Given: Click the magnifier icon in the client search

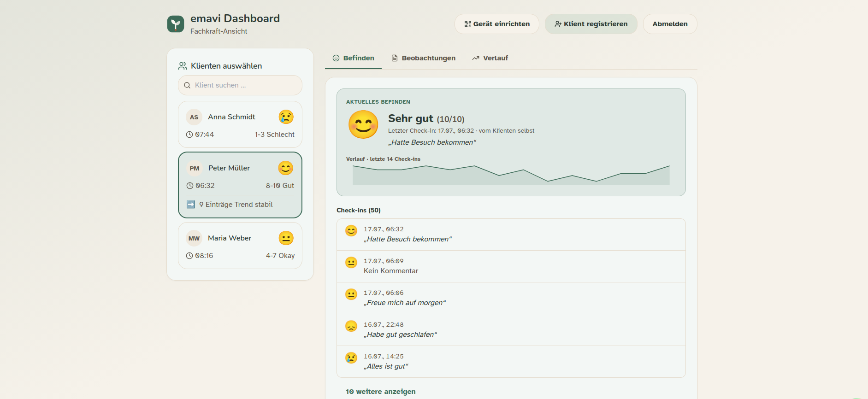Looking at the screenshot, I should [x=187, y=85].
